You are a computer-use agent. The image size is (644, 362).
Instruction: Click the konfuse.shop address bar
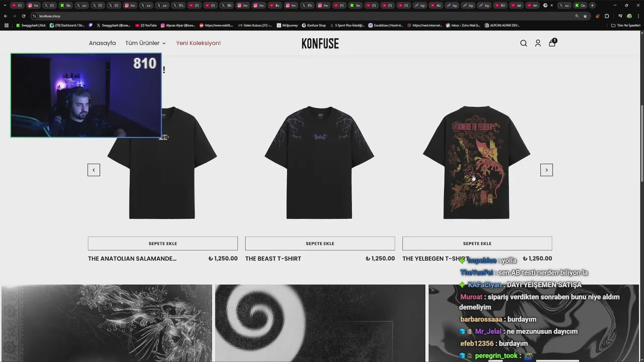click(x=302, y=16)
